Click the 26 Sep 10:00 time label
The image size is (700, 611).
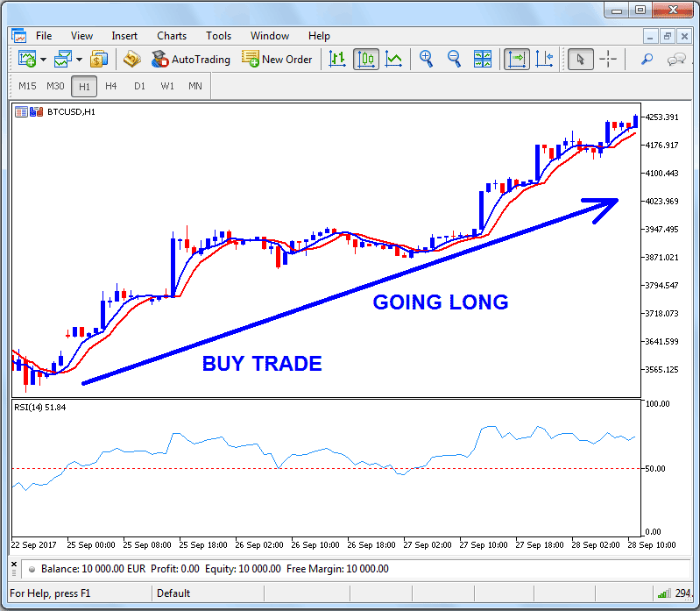click(315, 545)
